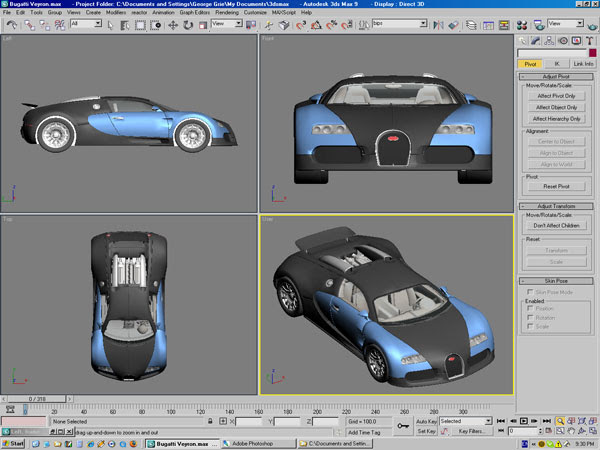600x450 pixels.
Task: Click the object color swatch
Action: point(592,52)
